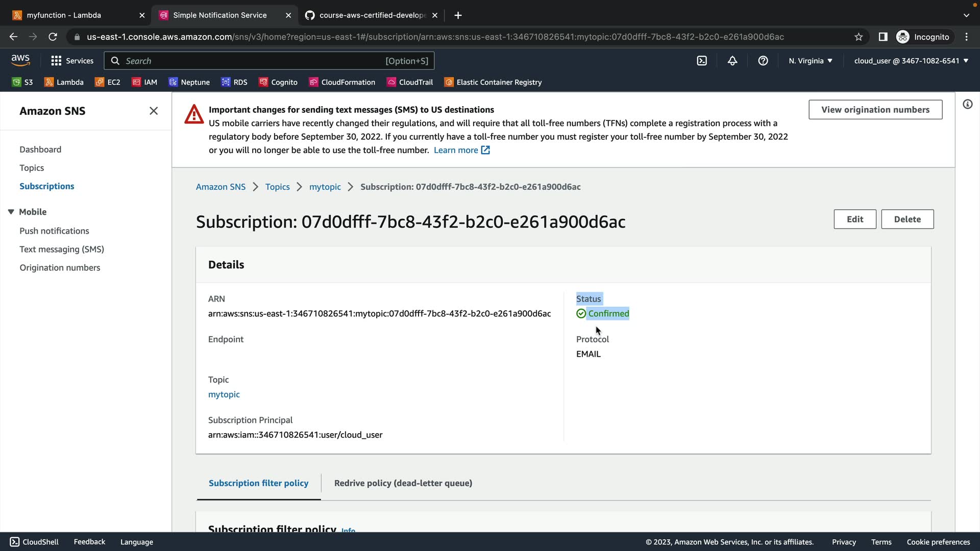Open the N. Virginia region dropdown
The image size is (980, 551).
(811, 61)
